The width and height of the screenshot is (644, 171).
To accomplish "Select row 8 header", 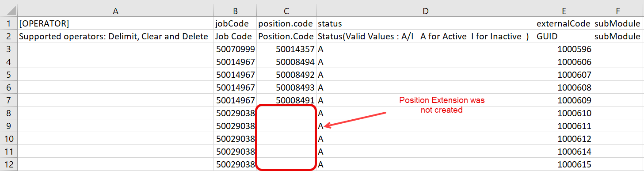I will click(x=8, y=114).
